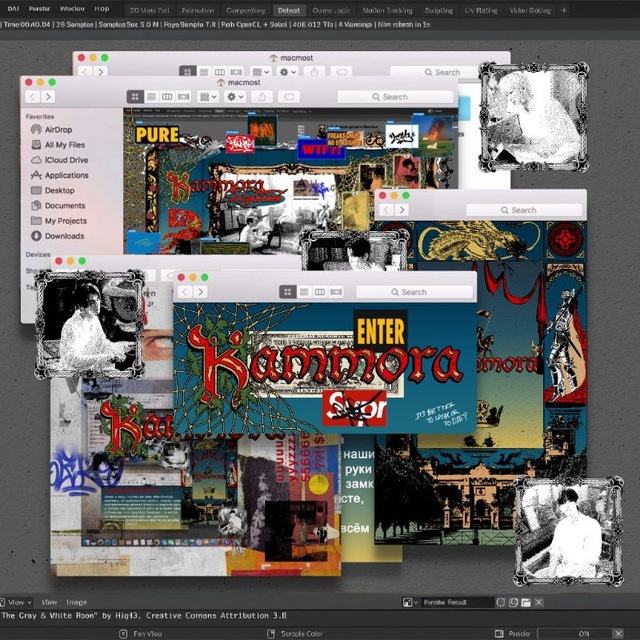Expand arrange dropdown in front macmost window
This screenshot has width=640, height=640.
point(208,97)
